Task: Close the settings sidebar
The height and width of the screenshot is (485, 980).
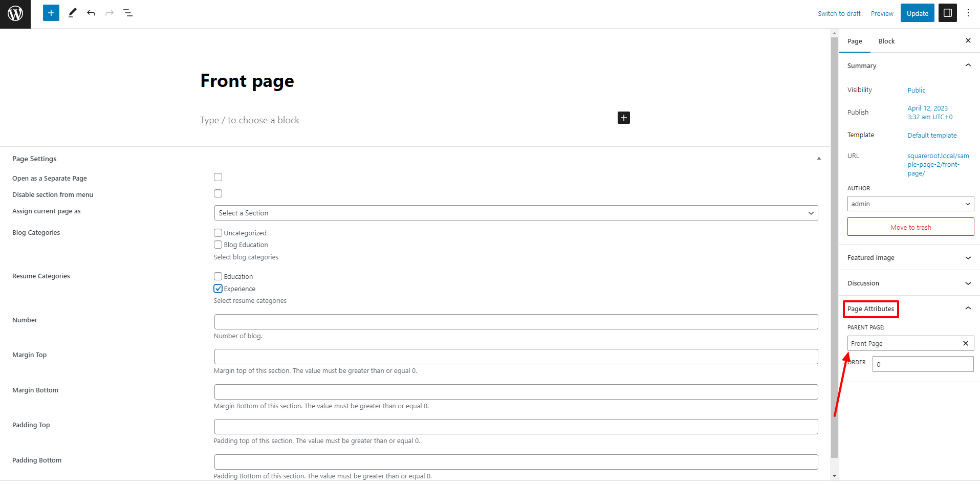Action: 968,40
